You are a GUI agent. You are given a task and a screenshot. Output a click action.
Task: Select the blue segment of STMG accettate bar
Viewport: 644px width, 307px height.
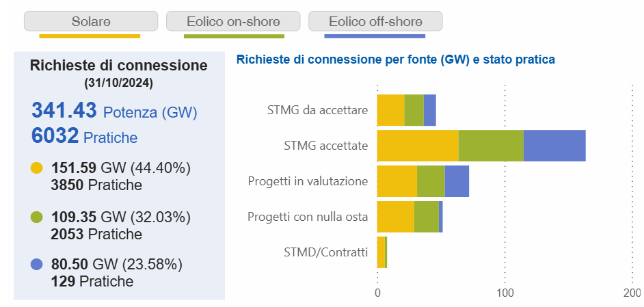point(554,146)
